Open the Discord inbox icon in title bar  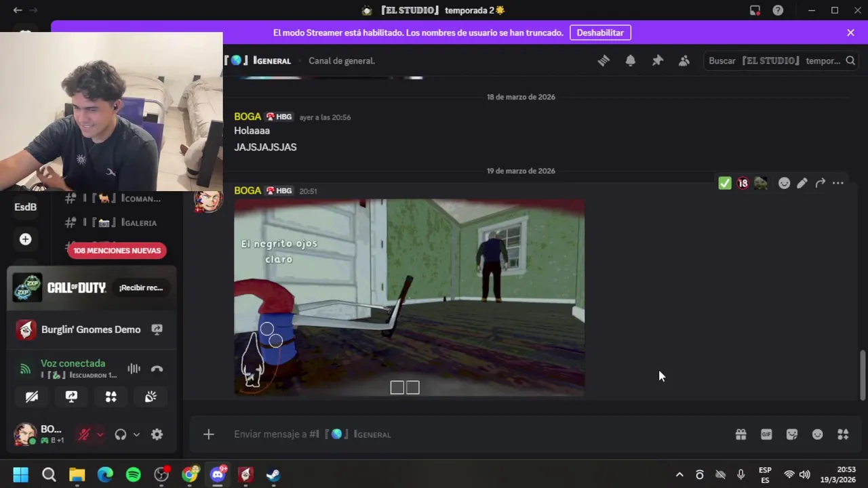point(755,10)
